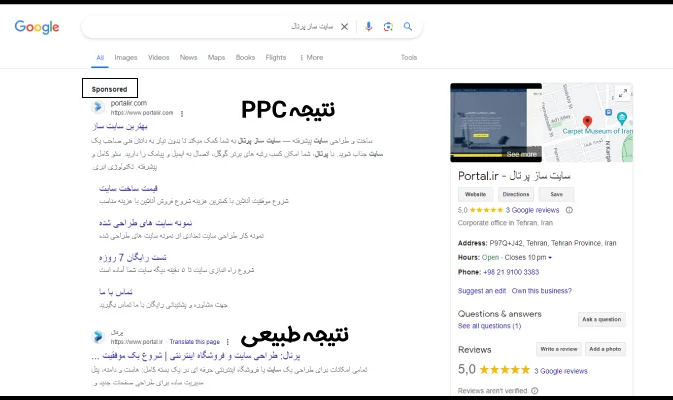Expand the map with the fullscreen icon
The width and height of the screenshot is (673, 400).
click(622, 93)
